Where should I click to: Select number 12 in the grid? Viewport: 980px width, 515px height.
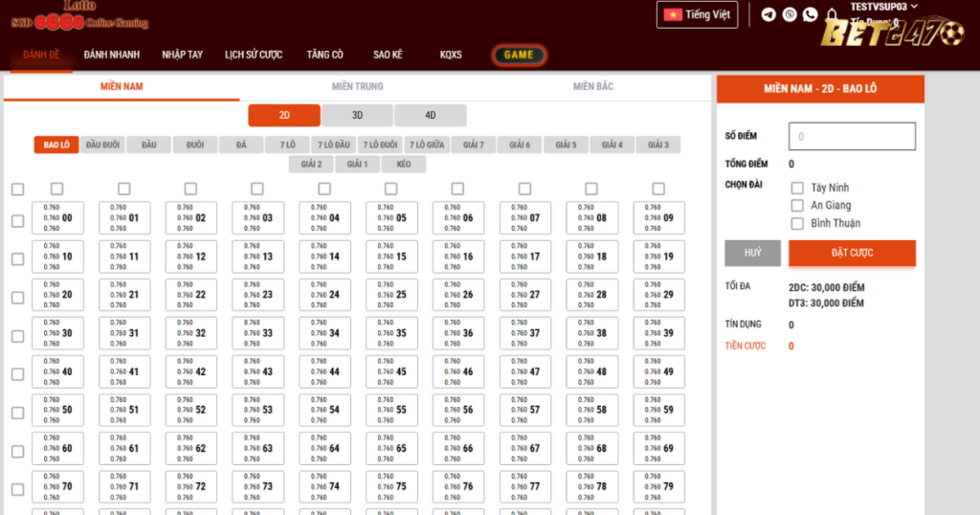tap(191, 257)
